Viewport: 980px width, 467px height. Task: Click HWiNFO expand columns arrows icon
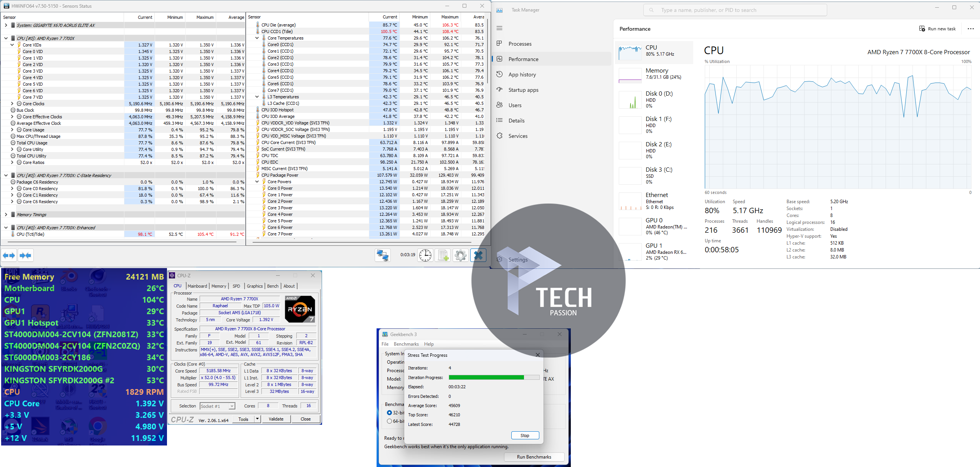coord(9,255)
